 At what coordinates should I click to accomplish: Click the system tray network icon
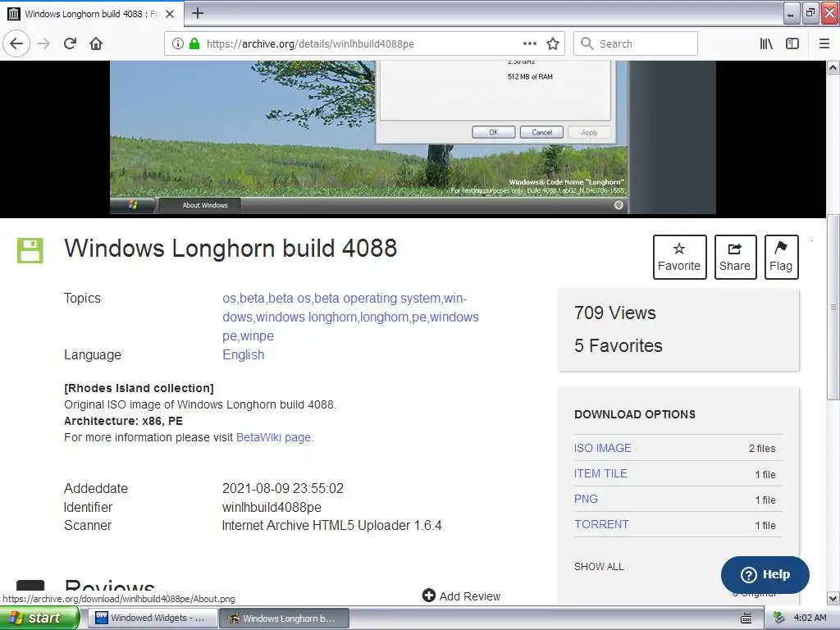(x=779, y=619)
